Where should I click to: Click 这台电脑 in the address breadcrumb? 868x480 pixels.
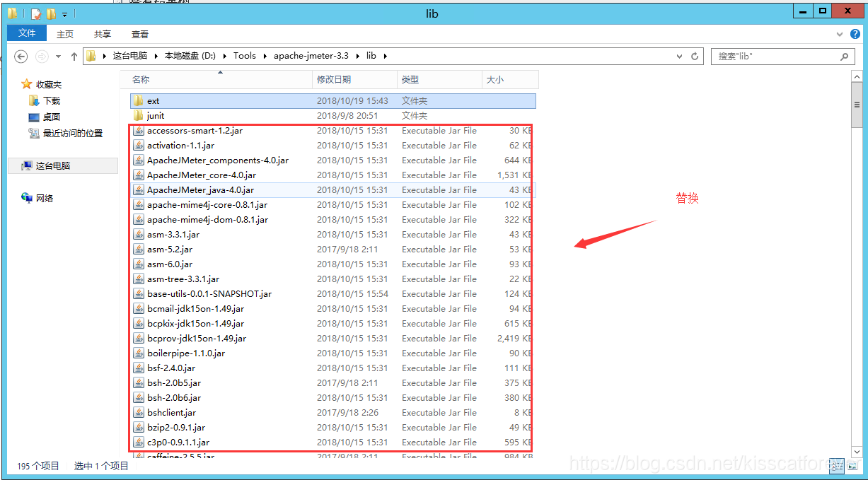[130, 56]
